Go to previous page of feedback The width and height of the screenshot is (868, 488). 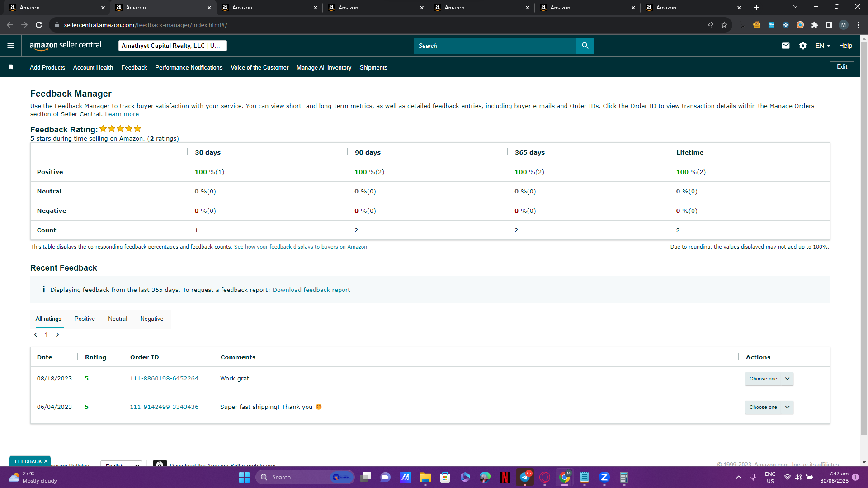coord(36,335)
